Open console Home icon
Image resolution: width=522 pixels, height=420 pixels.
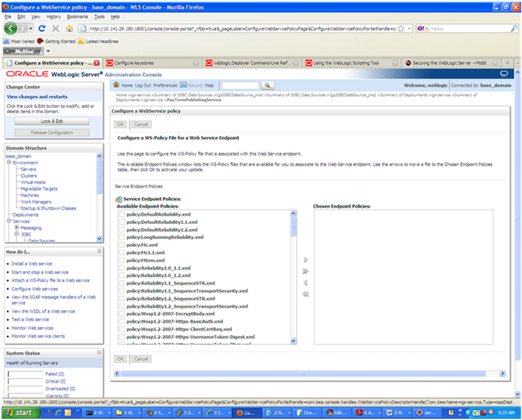(x=116, y=85)
